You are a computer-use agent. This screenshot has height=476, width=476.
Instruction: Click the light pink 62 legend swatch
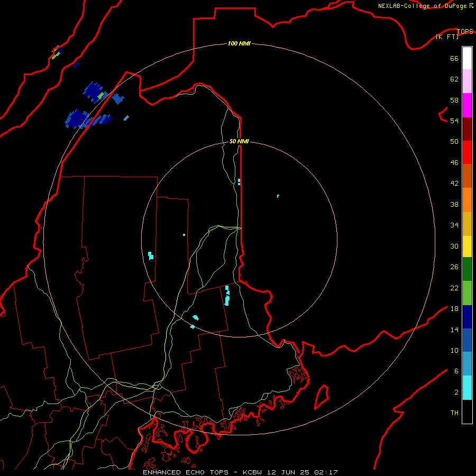[467, 81]
